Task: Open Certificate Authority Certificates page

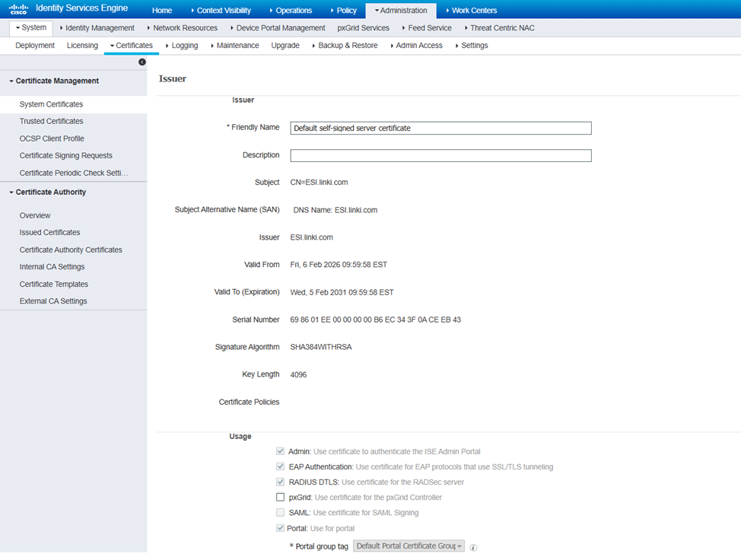Action: [71, 250]
